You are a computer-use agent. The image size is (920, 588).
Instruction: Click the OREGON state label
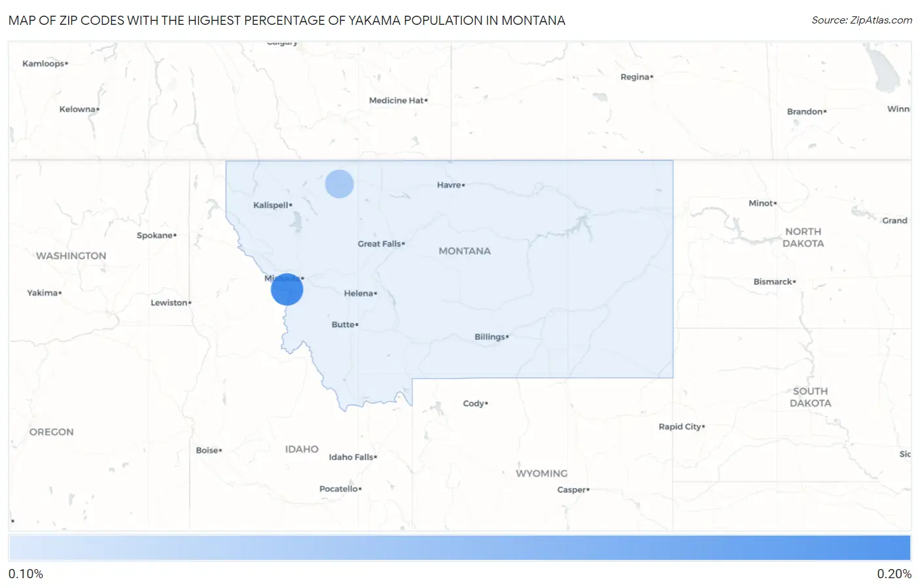coord(52,432)
